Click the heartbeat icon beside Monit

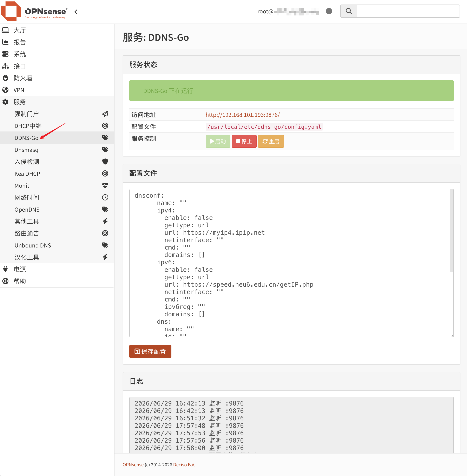tap(105, 185)
